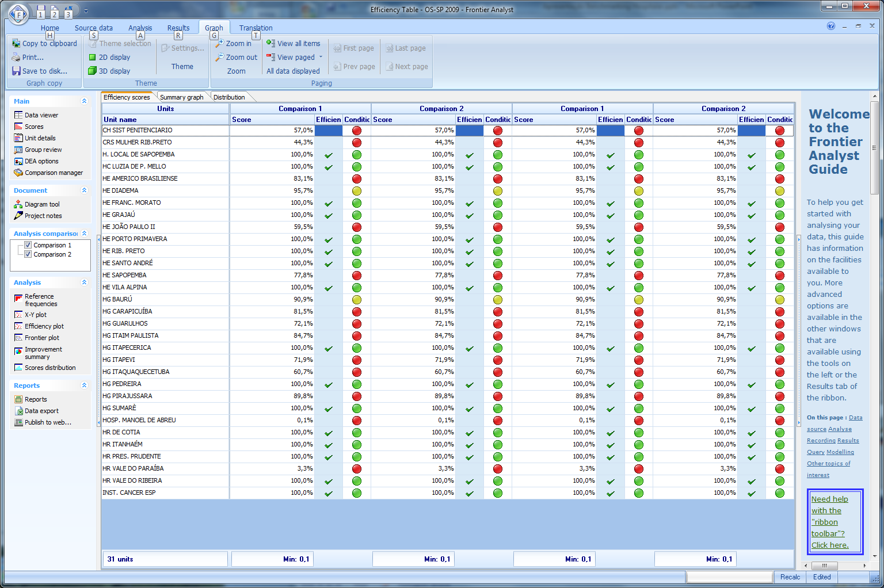
Task: Open Frontier plot
Action: [x=37, y=338]
